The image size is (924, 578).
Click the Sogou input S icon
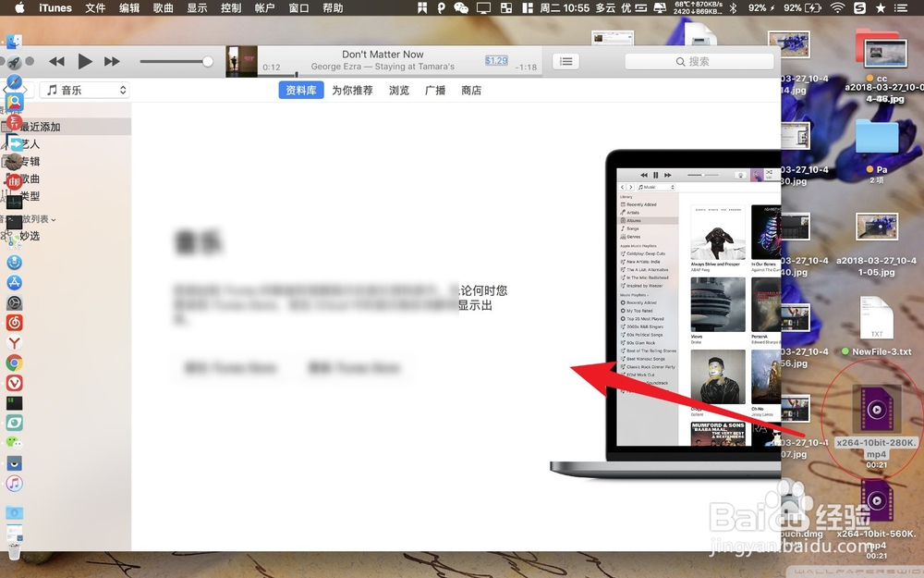click(859, 7)
